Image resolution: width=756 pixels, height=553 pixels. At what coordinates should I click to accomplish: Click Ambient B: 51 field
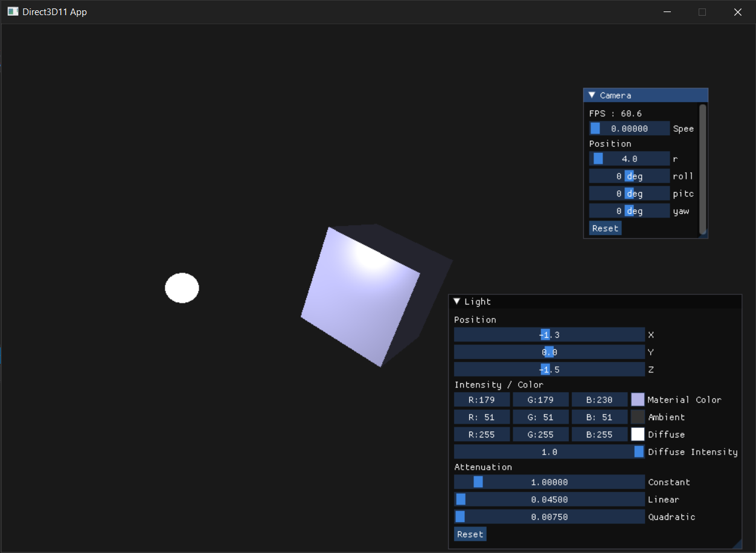600,417
